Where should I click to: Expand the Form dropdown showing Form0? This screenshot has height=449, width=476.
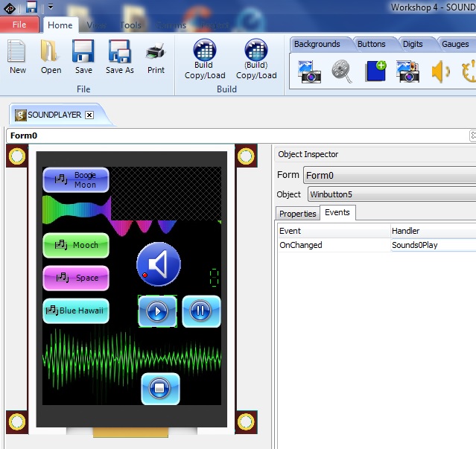point(387,176)
